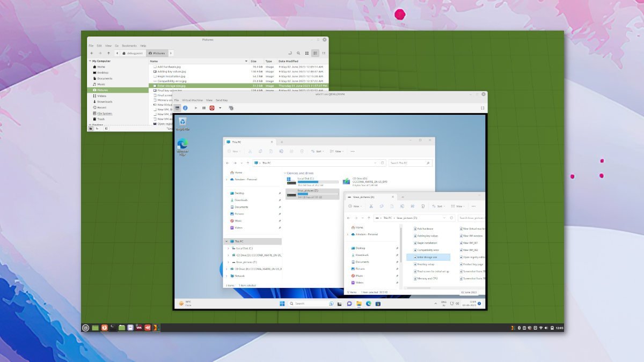Screen dimensions: 644x362
Task: Click Cut icon in linux_pictures window
Action: pos(370,206)
